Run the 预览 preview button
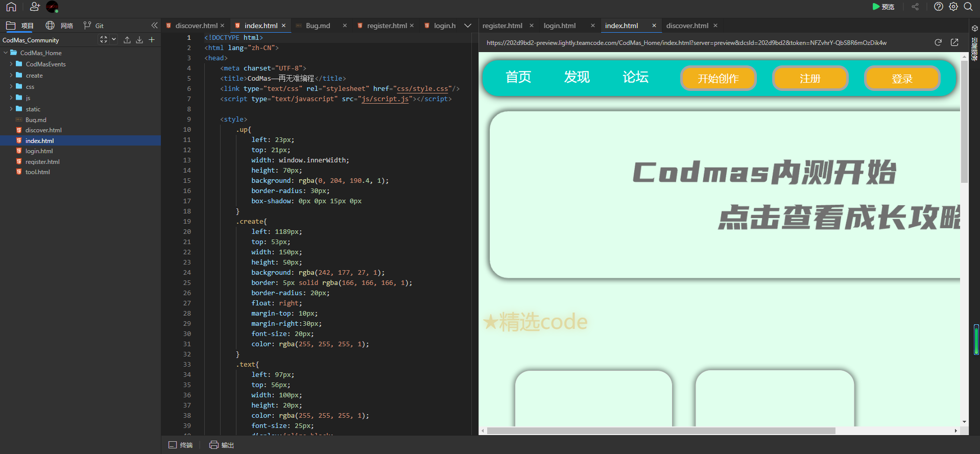Image resolution: width=980 pixels, height=454 pixels. (x=883, y=7)
